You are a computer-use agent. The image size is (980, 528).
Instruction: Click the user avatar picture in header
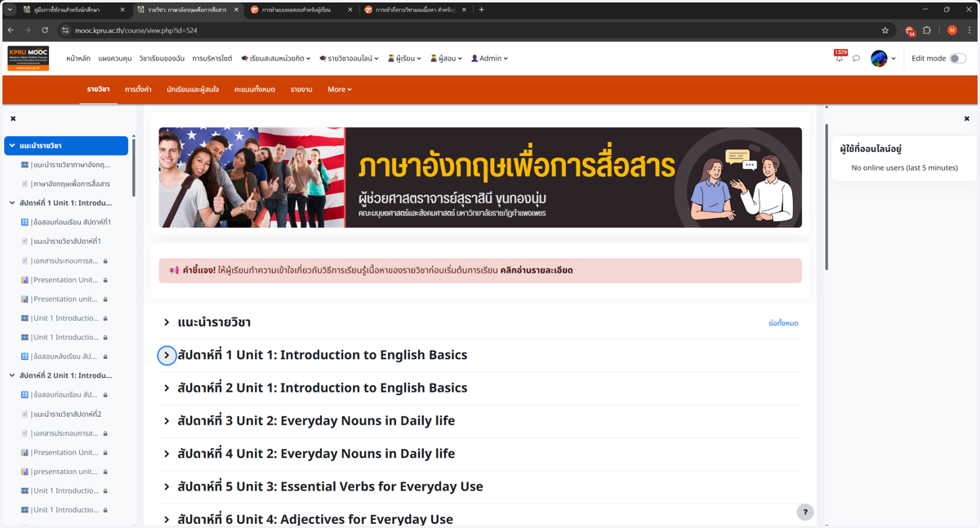pyautogui.click(x=879, y=58)
